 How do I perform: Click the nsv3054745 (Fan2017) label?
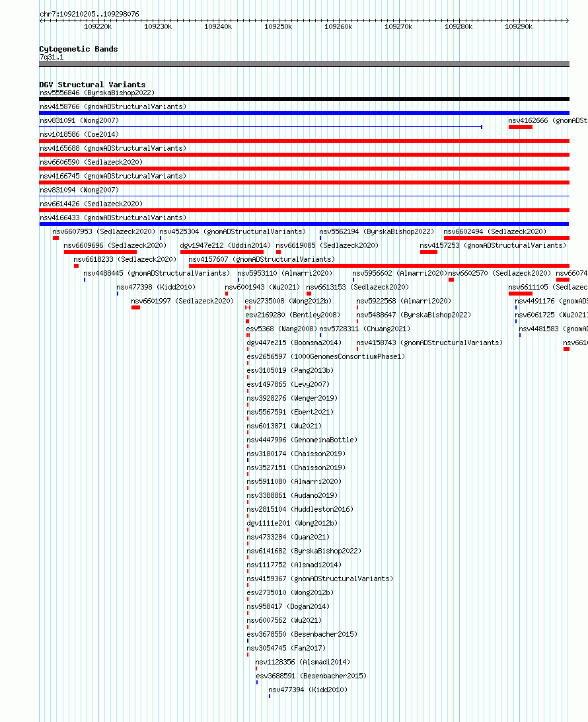point(286,648)
